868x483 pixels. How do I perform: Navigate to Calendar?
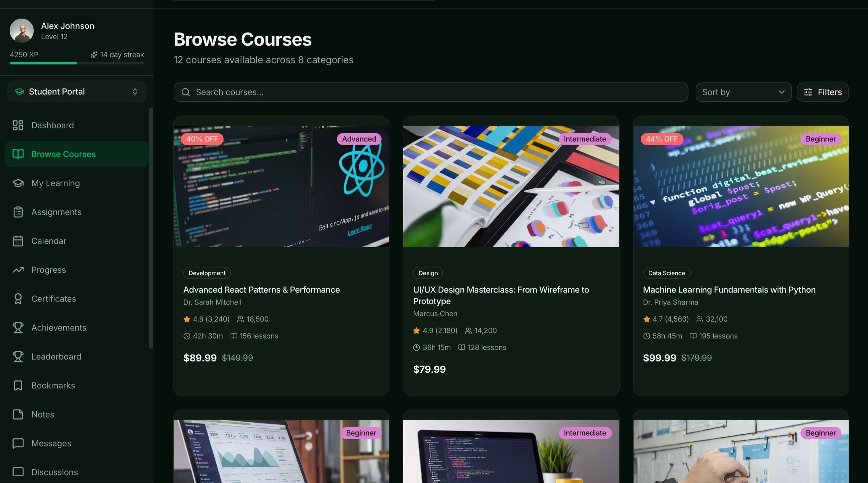coord(77,241)
